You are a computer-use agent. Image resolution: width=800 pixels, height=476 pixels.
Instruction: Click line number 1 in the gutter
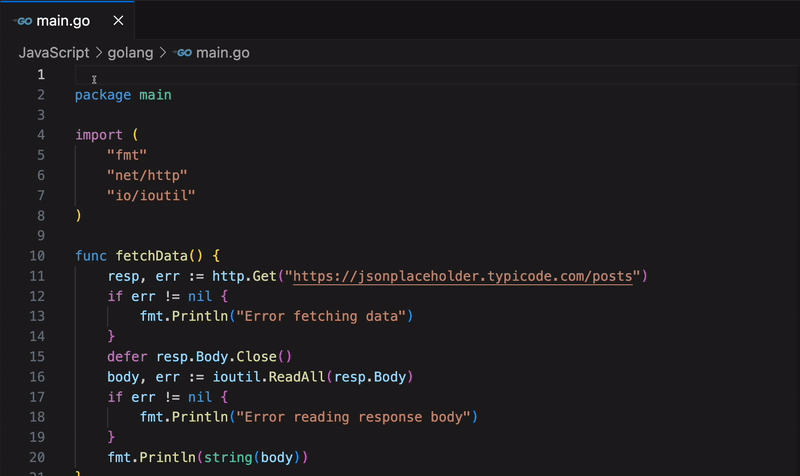pyautogui.click(x=40, y=75)
